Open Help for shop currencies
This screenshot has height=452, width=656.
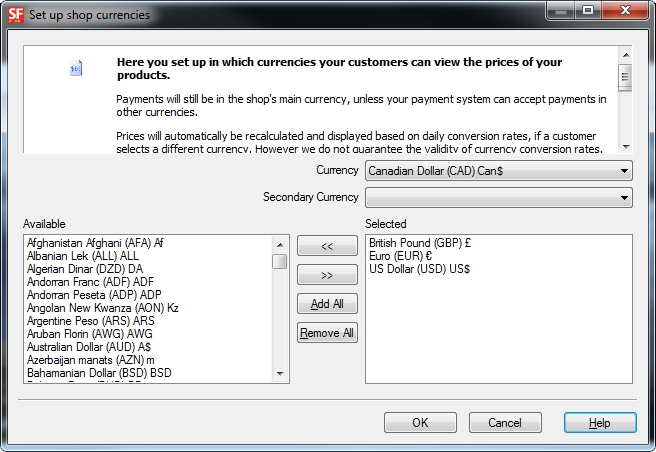(599, 423)
